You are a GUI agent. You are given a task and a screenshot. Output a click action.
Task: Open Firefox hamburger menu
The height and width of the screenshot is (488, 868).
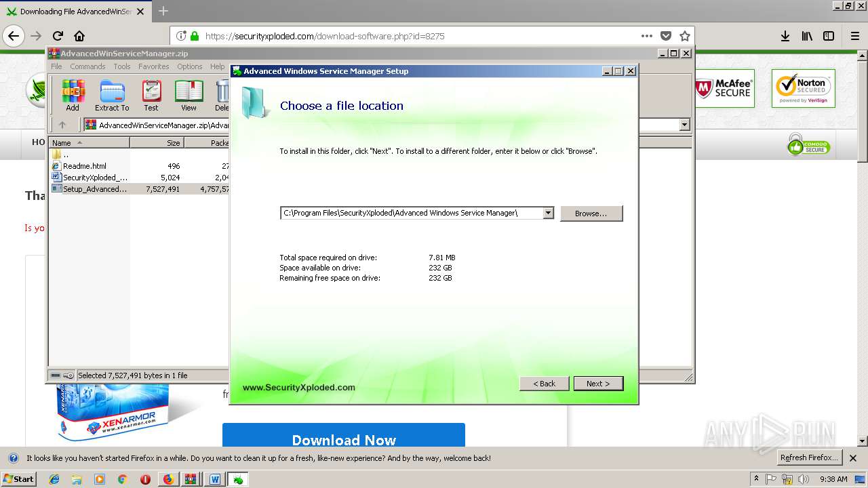pos(855,36)
